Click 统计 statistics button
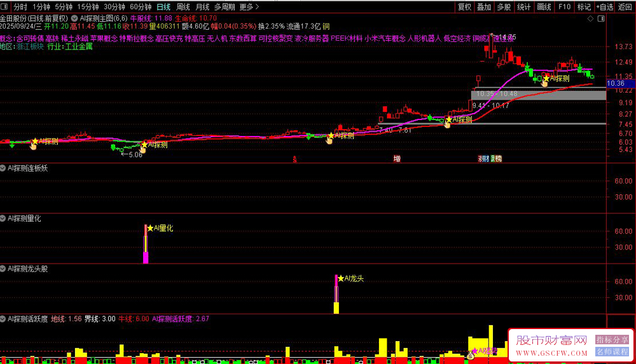636x364 pixels. click(x=523, y=7)
